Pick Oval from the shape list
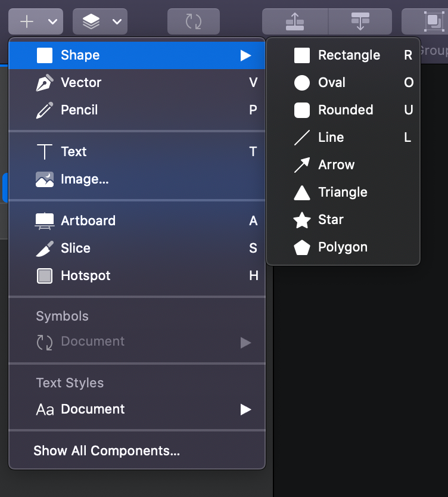Image resolution: width=448 pixels, height=497 pixels. tap(331, 83)
